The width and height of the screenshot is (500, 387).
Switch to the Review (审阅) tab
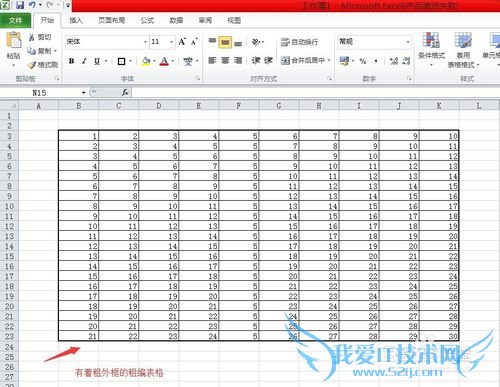click(x=205, y=20)
